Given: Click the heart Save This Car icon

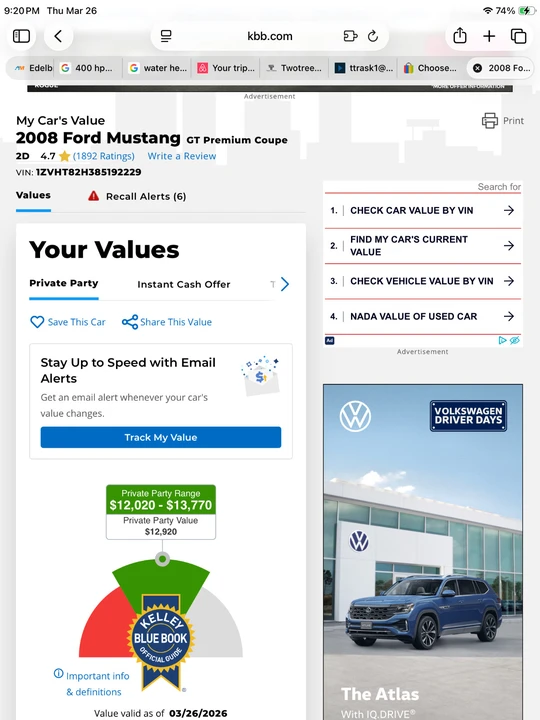Looking at the screenshot, I should point(37,322).
